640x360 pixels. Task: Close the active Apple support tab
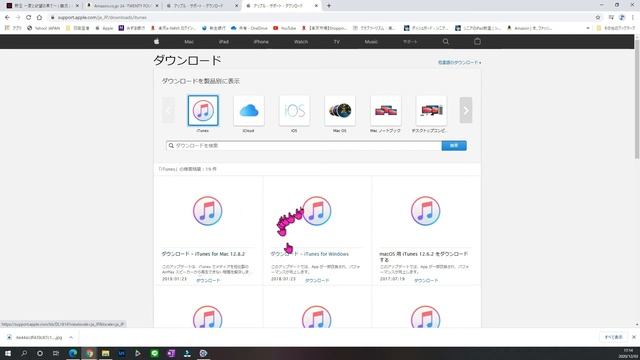[x=316, y=6]
